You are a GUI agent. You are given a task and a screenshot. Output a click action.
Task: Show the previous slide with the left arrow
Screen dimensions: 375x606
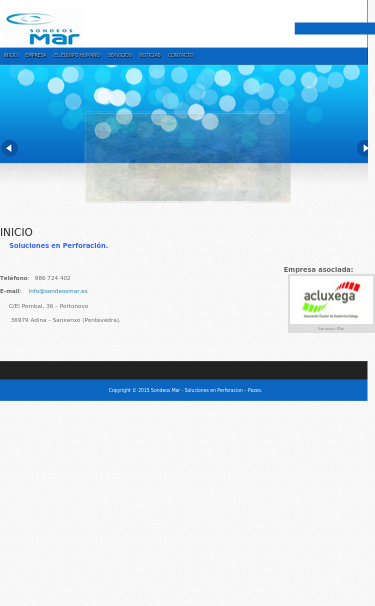(10, 148)
